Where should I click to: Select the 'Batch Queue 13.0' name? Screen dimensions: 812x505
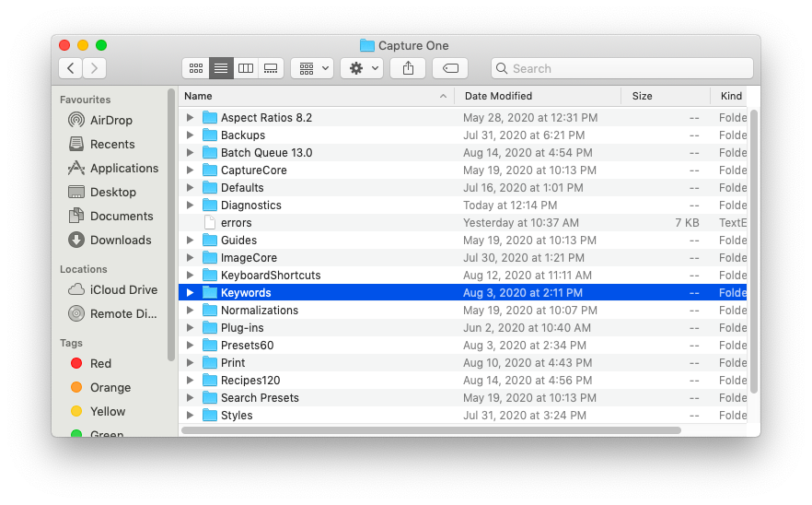(x=266, y=152)
